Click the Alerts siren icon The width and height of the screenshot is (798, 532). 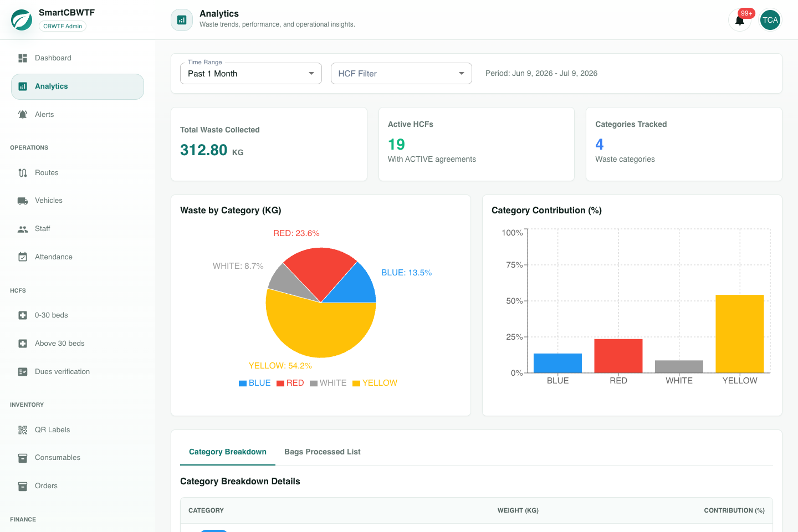[x=23, y=115]
